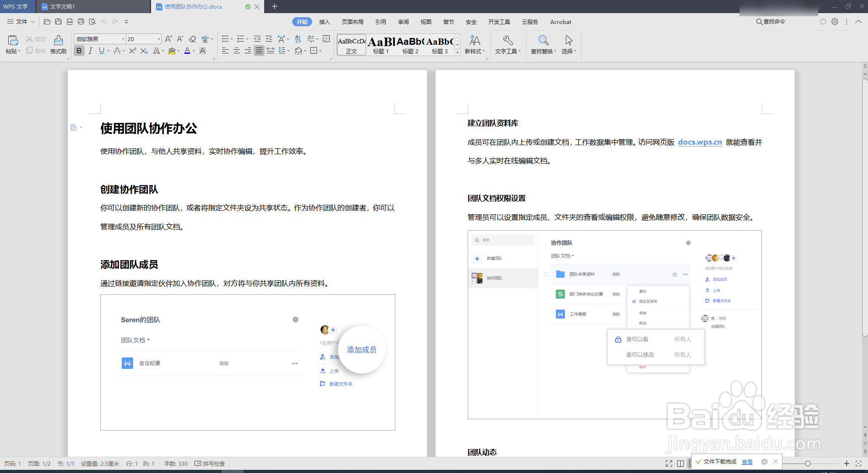The width and height of the screenshot is (868, 473).
Task: Open file using the folder icon
Action: (47, 22)
